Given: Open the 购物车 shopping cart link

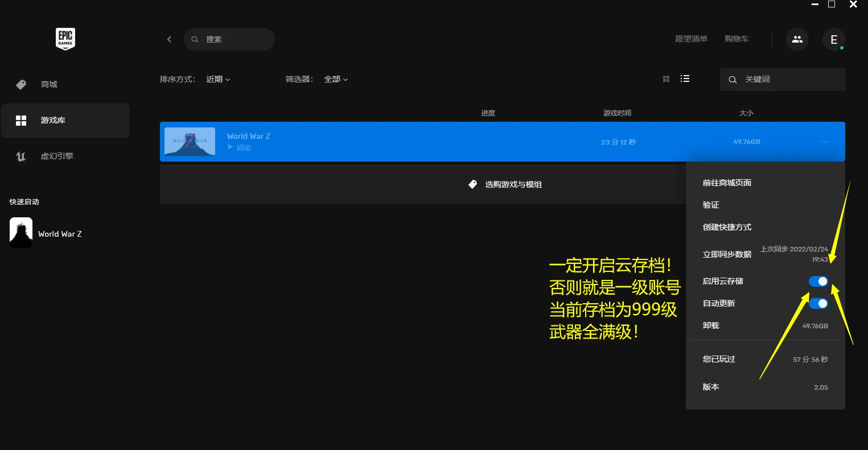Looking at the screenshot, I should (737, 39).
